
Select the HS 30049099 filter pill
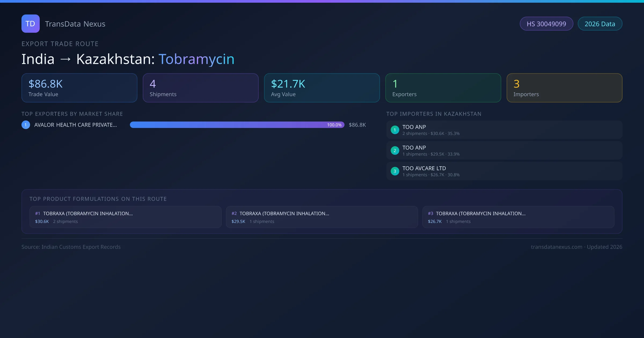tap(546, 24)
